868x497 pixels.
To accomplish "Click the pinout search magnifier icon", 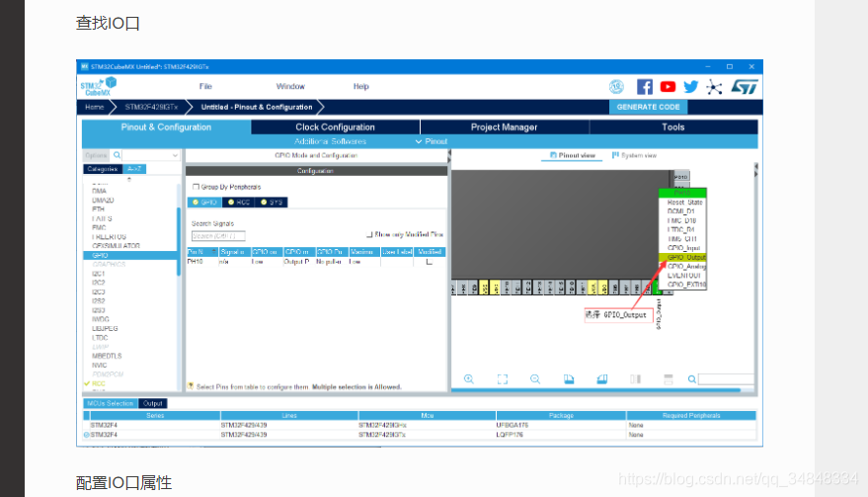I will (691, 379).
